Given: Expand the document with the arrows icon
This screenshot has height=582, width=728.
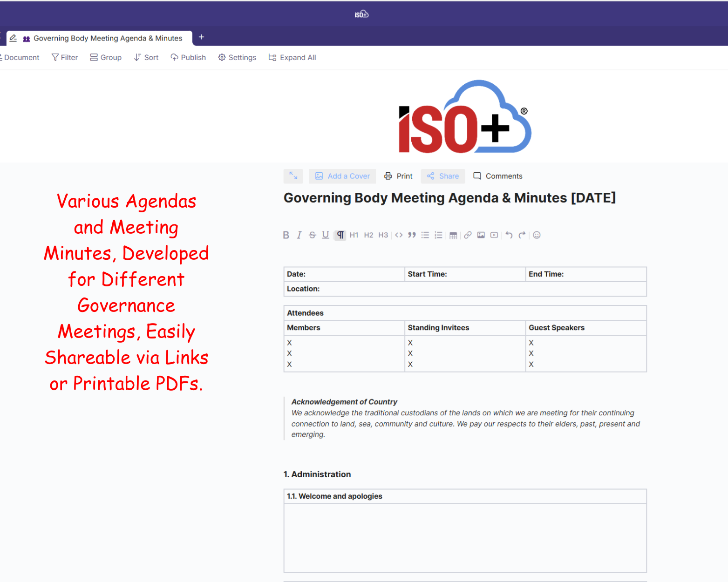Looking at the screenshot, I should tap(293, 176).
